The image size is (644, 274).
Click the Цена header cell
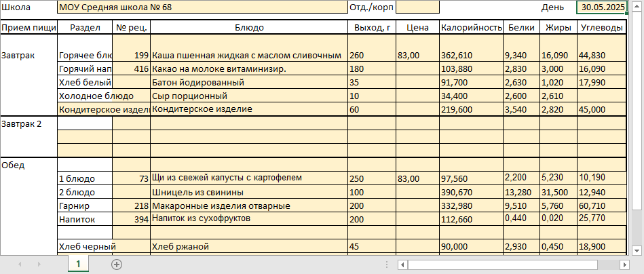point(418,28)
